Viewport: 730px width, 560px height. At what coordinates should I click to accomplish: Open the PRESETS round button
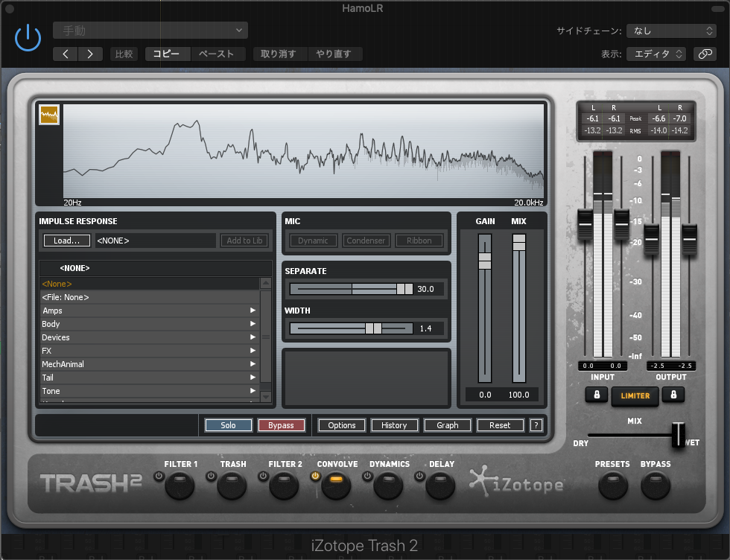coord(612,486)
